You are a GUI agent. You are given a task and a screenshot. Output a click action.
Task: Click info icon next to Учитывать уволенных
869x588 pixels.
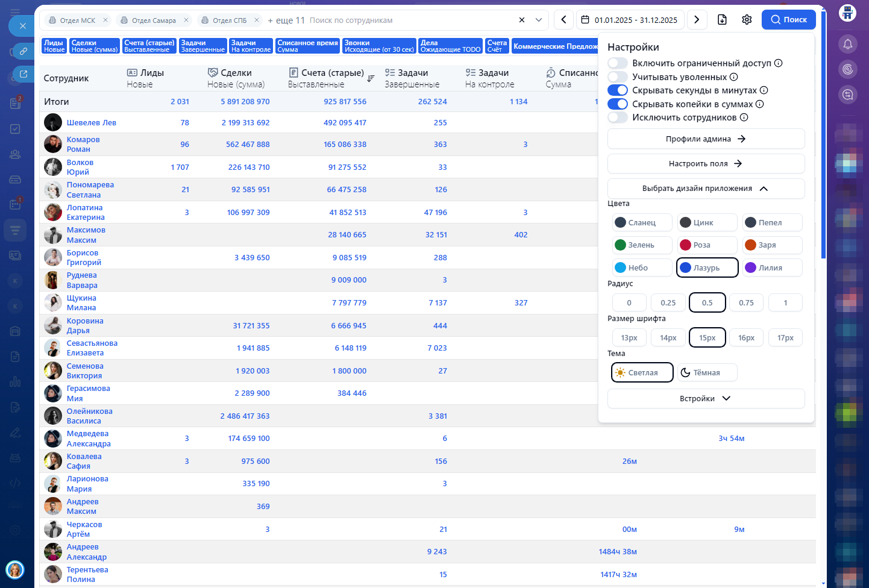coord(734,77)
